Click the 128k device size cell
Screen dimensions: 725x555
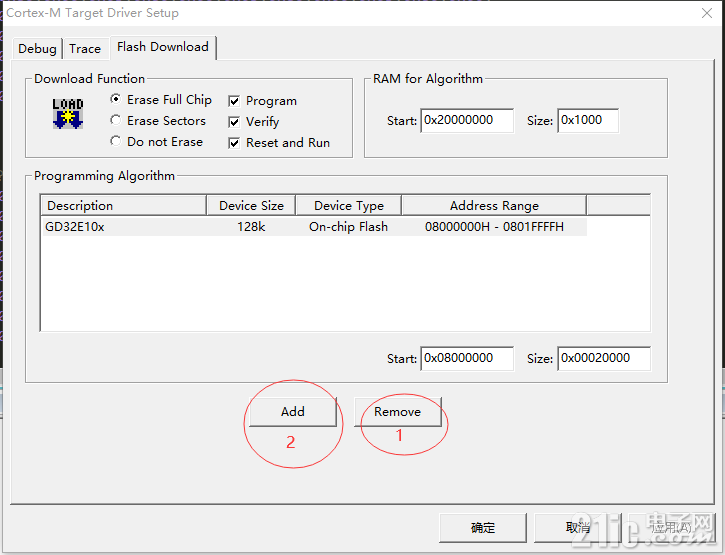click(251, 227)
